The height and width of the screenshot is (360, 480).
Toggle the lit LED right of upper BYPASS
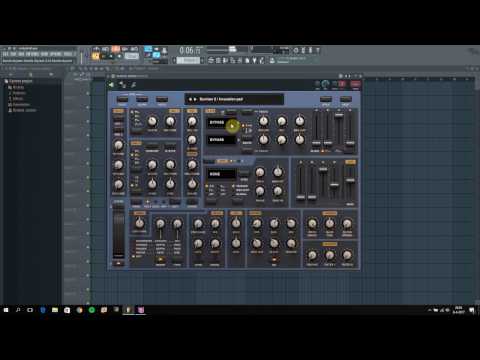point(243,125)
